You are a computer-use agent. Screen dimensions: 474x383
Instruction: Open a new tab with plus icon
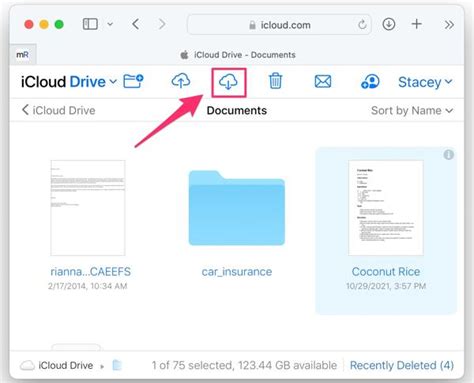pos(416,24)
